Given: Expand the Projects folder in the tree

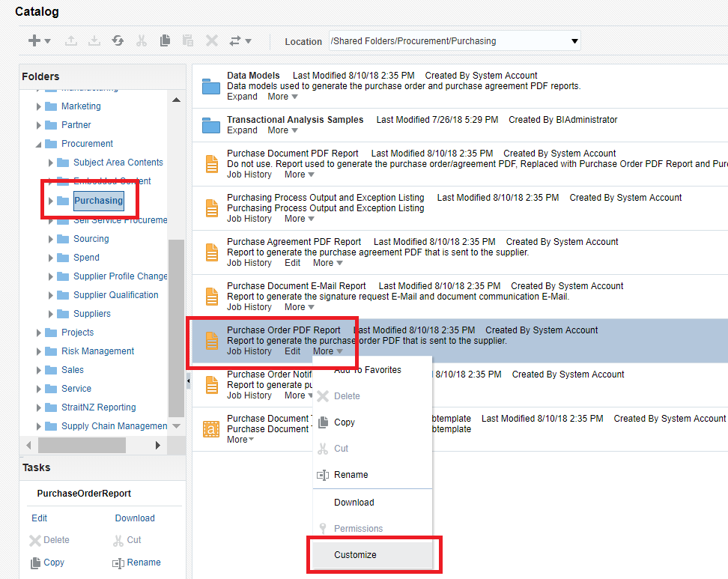Looking at the screenshot, I should tap(40, 332).
